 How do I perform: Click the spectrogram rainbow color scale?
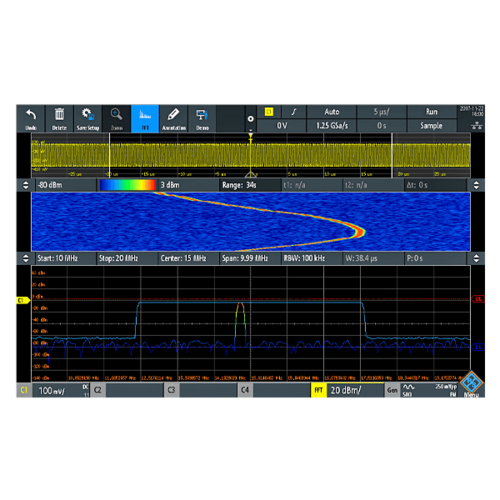128,185
